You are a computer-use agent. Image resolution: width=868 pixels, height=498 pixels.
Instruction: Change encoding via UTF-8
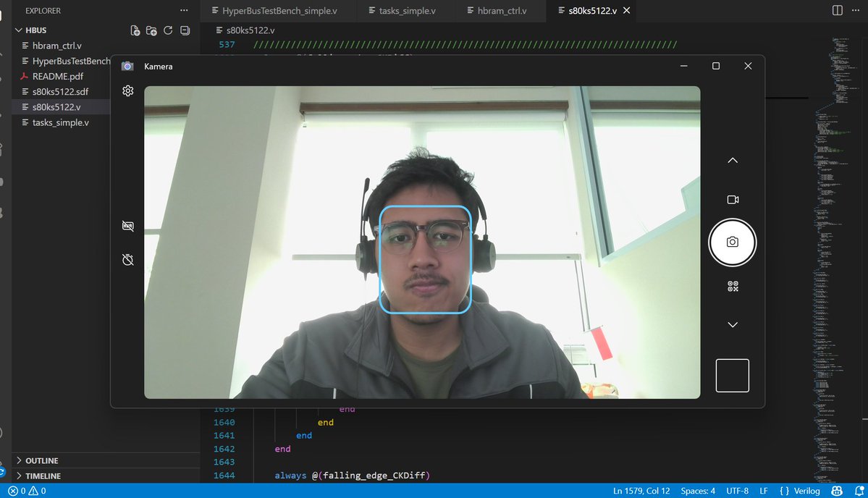point(737,491)
